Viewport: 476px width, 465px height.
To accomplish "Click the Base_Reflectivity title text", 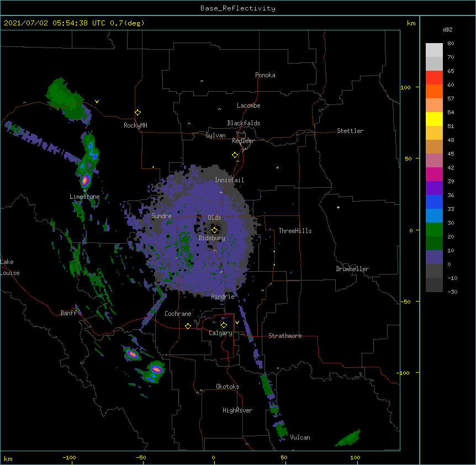I will (238, 8).
